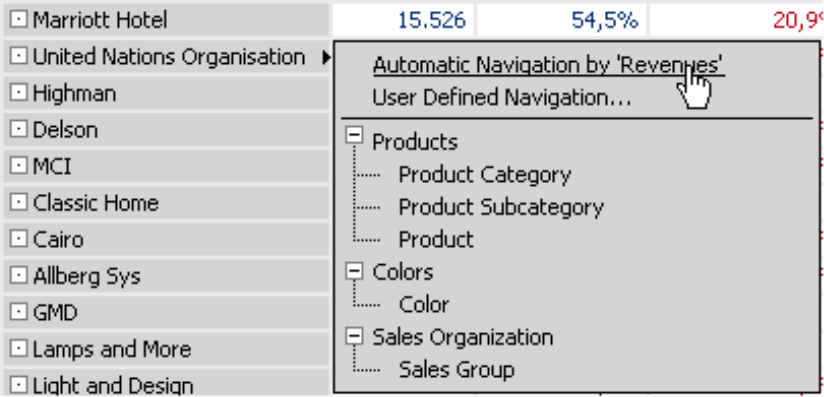Image resolution: width=824 pixels, height=397 pixels.
Task: Click the box icon next to GMD
Action: coord(18,312)
